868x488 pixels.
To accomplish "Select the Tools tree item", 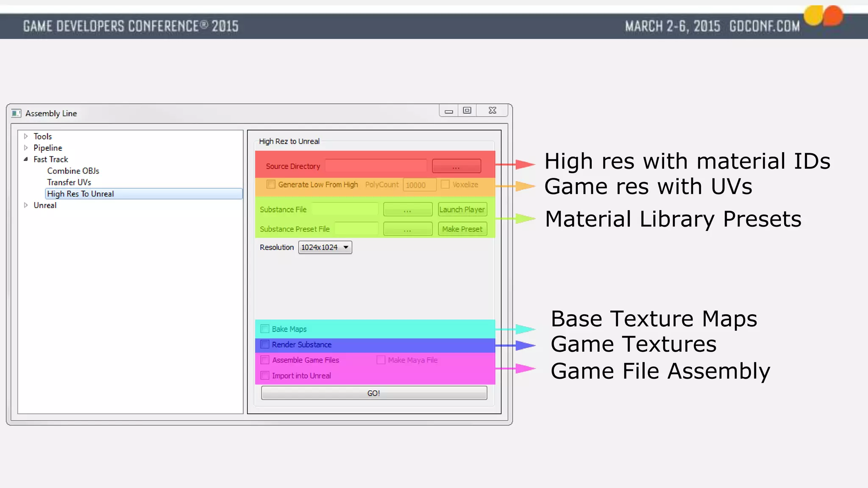I will [43, 136].
